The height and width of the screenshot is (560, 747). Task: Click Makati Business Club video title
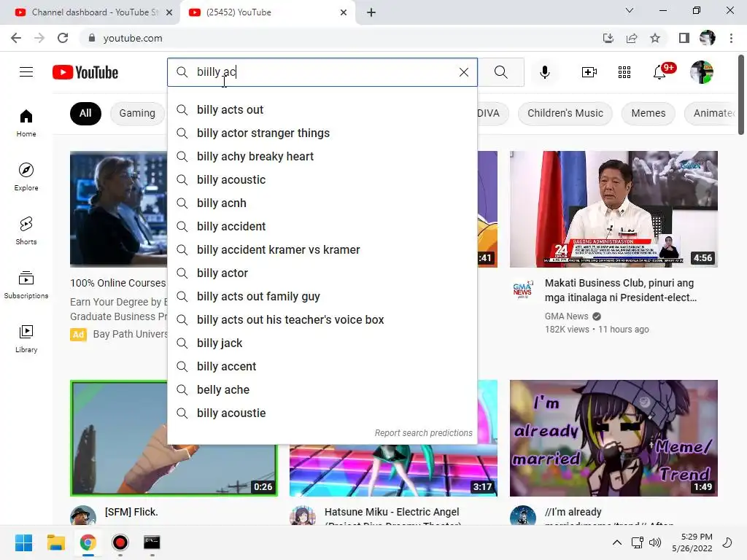620,290
